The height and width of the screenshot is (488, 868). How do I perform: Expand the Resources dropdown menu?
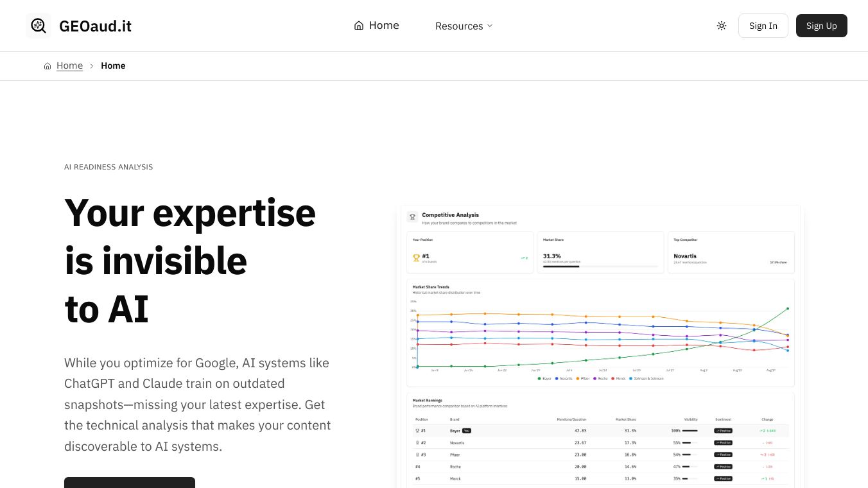(x=459, y=26)
